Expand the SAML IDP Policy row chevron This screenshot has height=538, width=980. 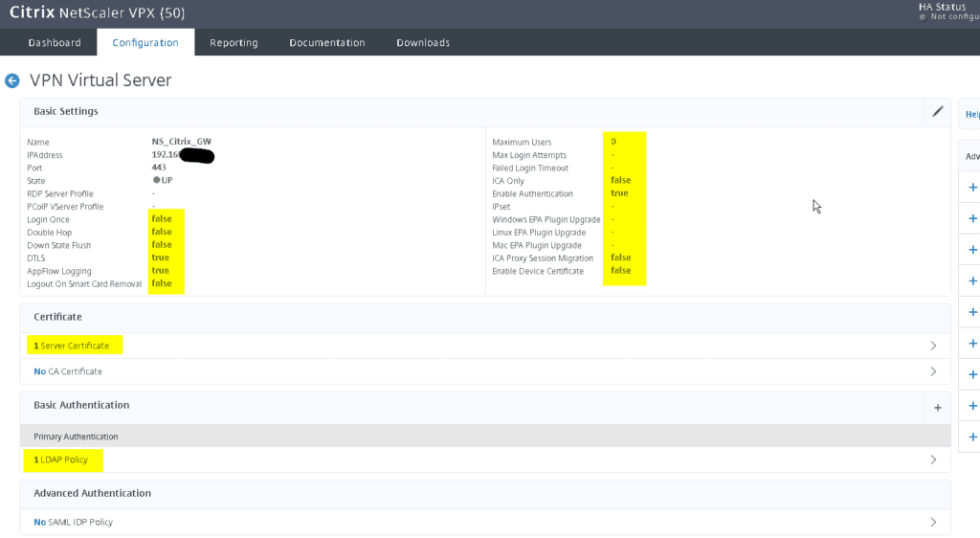pyautogui.click(x=933, y=523)
